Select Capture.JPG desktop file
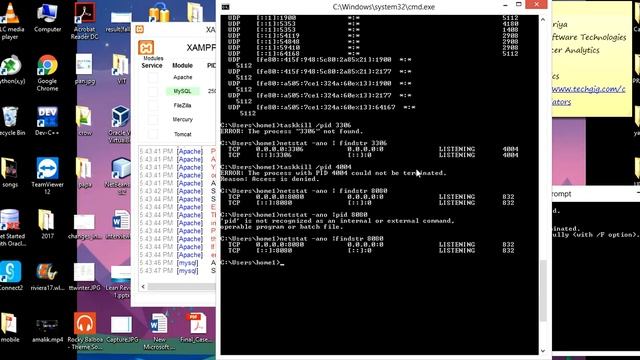 (x=122, y=329)
